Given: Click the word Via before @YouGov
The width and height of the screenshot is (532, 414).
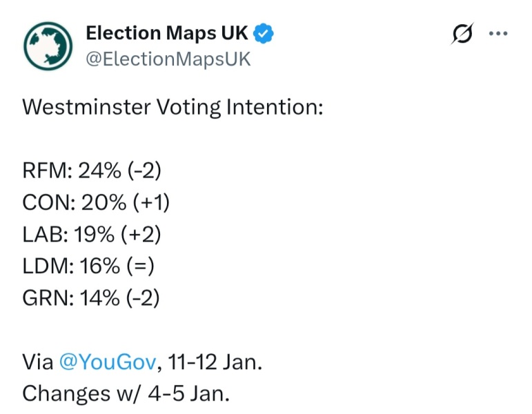Looking at the screenshot, I should [37, 362].
